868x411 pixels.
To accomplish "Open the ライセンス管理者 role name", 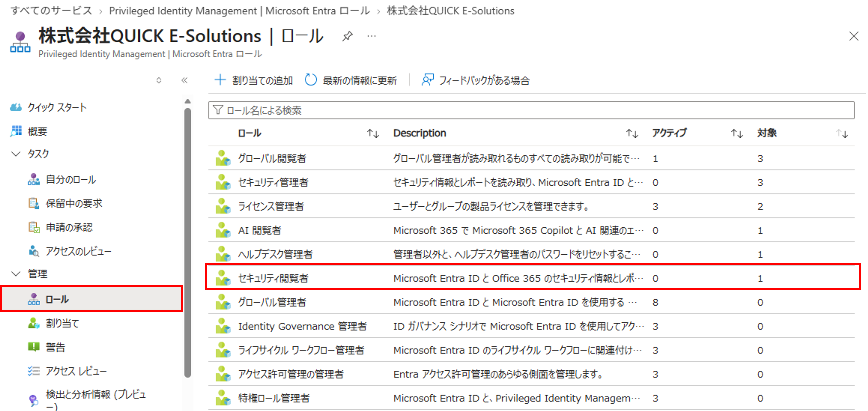I will (271, 206).
